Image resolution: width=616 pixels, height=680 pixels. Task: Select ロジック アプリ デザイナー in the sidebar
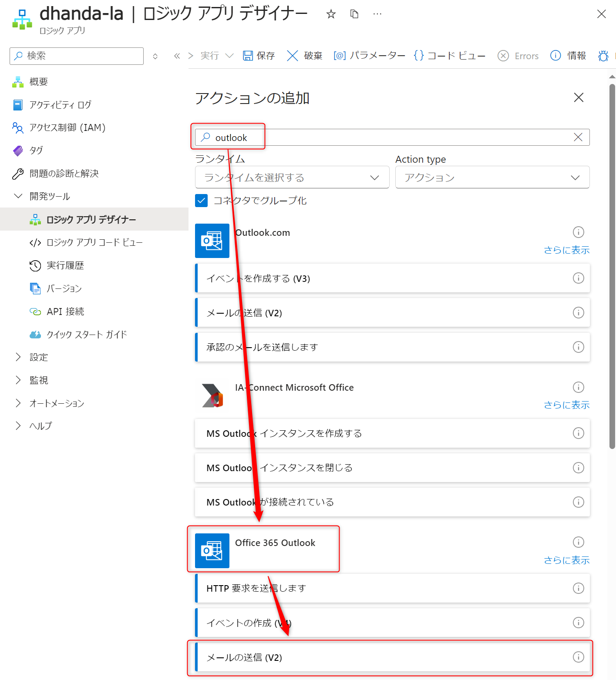(x=94, y=219)
